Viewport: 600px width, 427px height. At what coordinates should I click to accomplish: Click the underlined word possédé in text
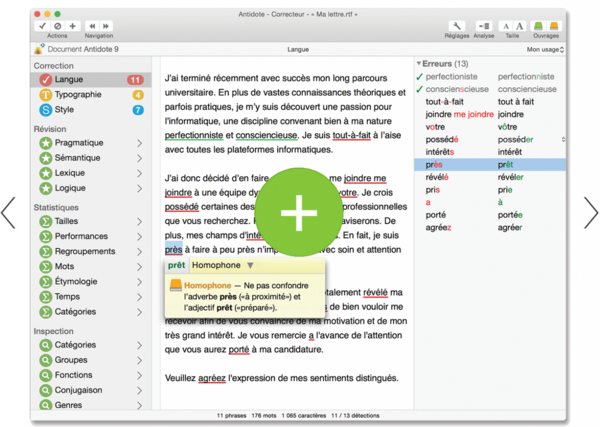coord(182,207)
